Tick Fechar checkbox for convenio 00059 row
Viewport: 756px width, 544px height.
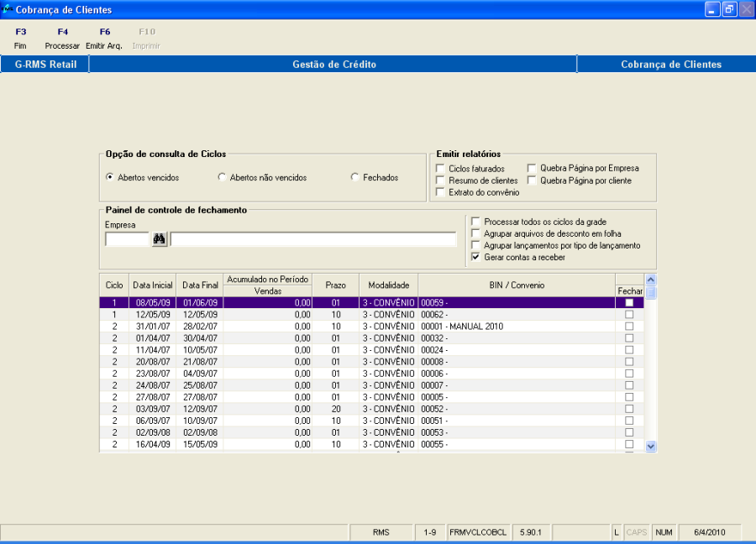click(629, 303)
